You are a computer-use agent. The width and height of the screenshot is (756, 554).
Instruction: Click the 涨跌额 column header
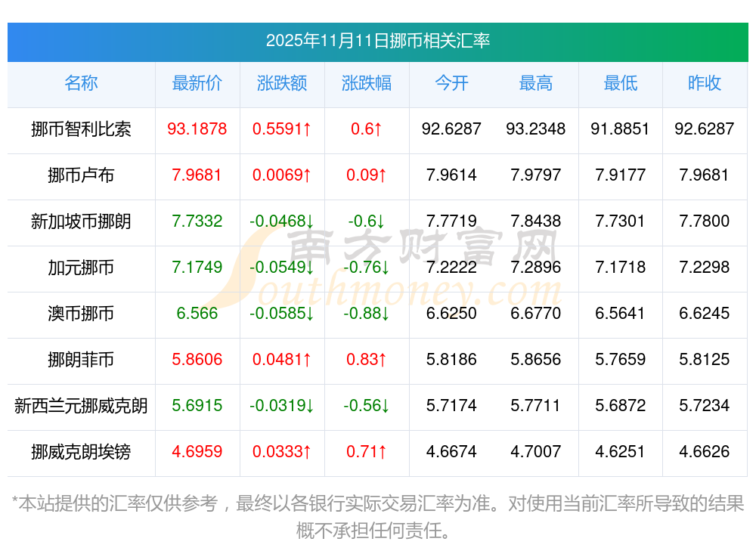(281, 83)
